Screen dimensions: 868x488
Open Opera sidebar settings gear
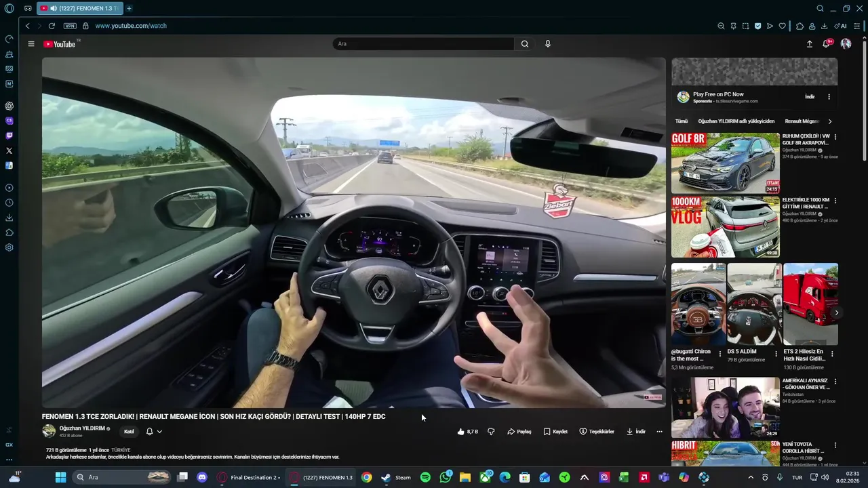coord(9,247)
